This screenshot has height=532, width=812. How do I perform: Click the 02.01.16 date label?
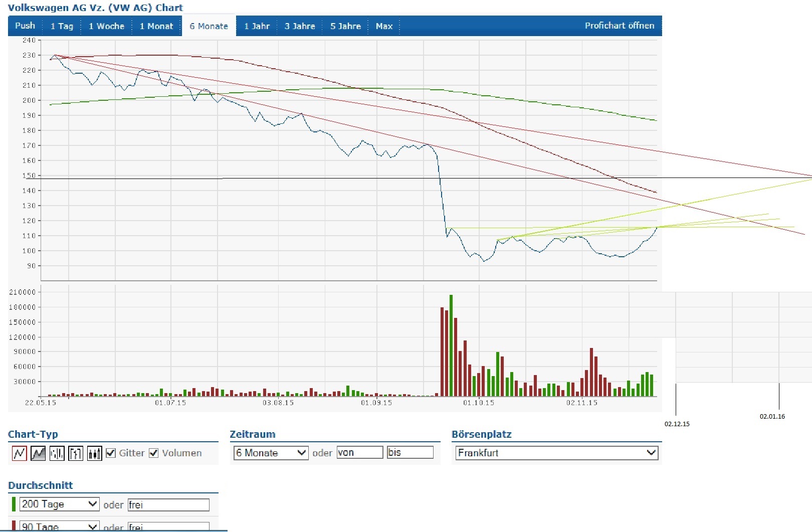(x=772, y=417)
